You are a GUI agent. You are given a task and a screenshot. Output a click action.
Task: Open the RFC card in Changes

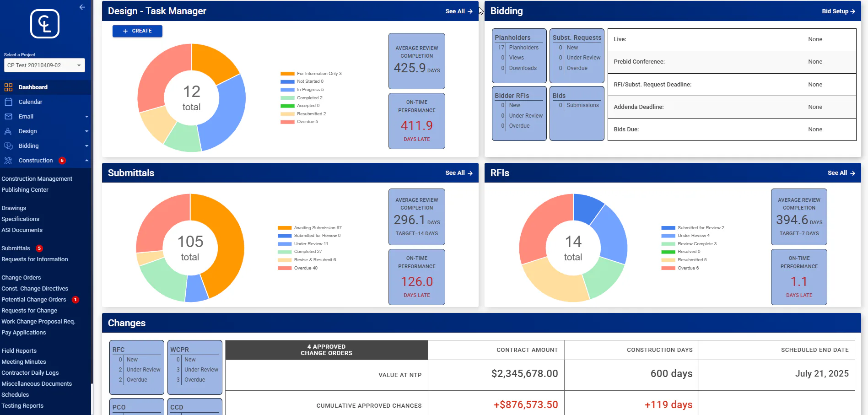pyautogui.click(x=137, y=367)
